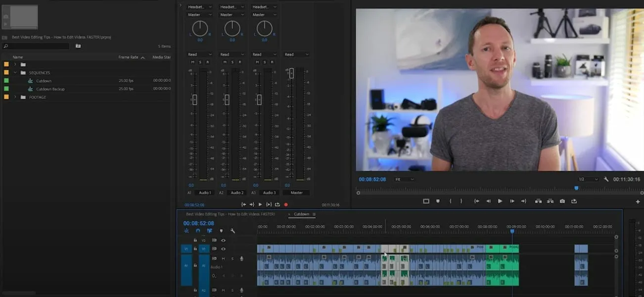This screenshot has width=644, height=297.
Task: Open timeline display settings wrench
Action: click(x=233, y=231)
